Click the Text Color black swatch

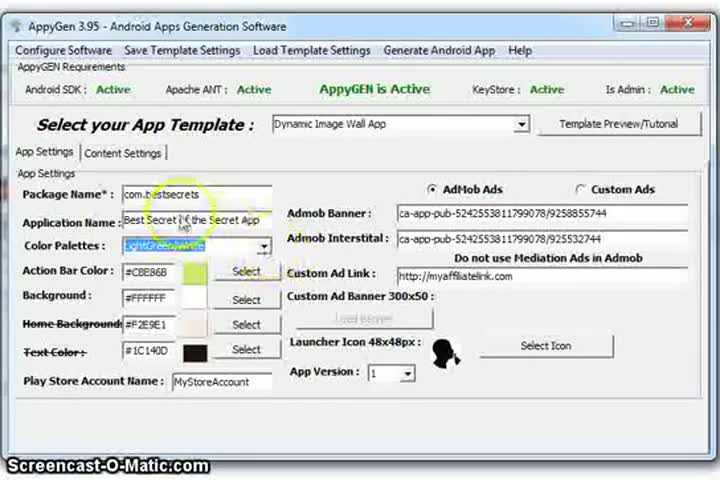point(195,353)
